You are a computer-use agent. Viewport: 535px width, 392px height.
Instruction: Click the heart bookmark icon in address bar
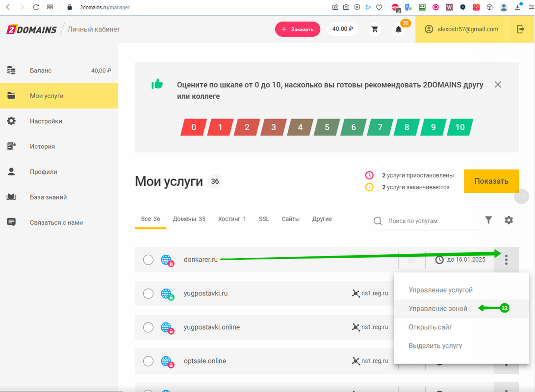(379, 7)
